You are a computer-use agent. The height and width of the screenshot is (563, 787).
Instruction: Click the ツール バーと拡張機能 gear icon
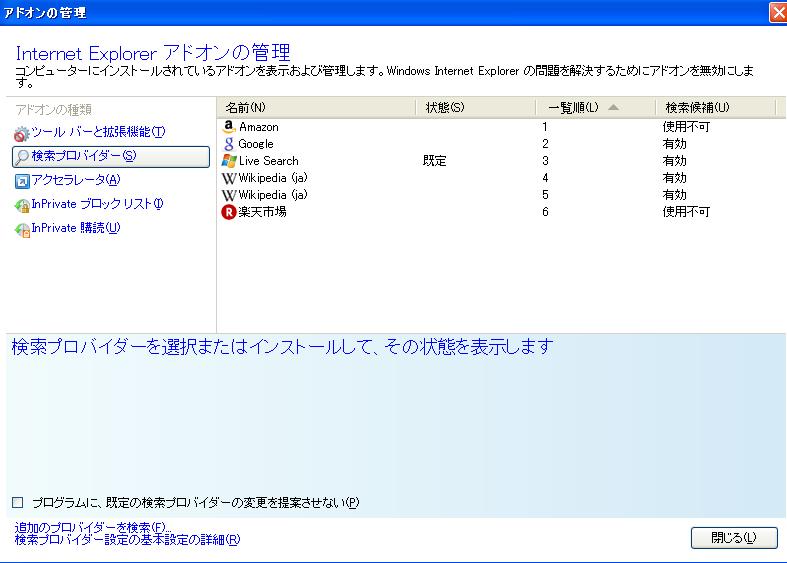coord(22,133)
